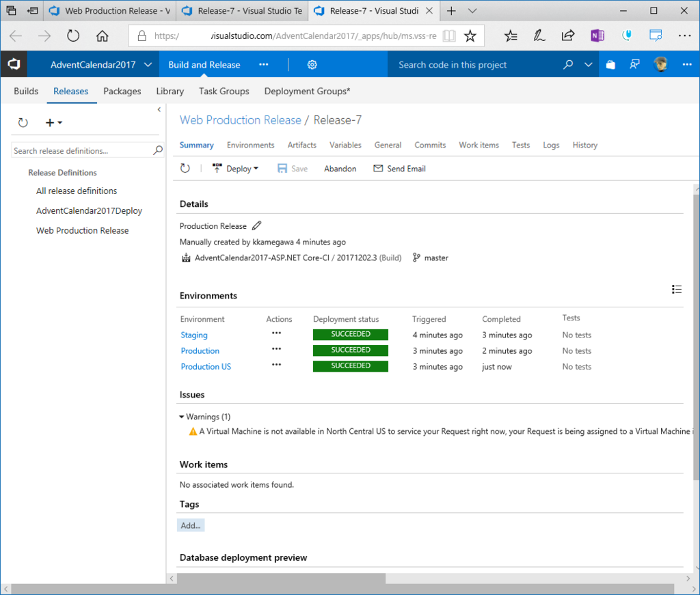Select AdventCalendar2017Deploy release definition

[89, 210]
